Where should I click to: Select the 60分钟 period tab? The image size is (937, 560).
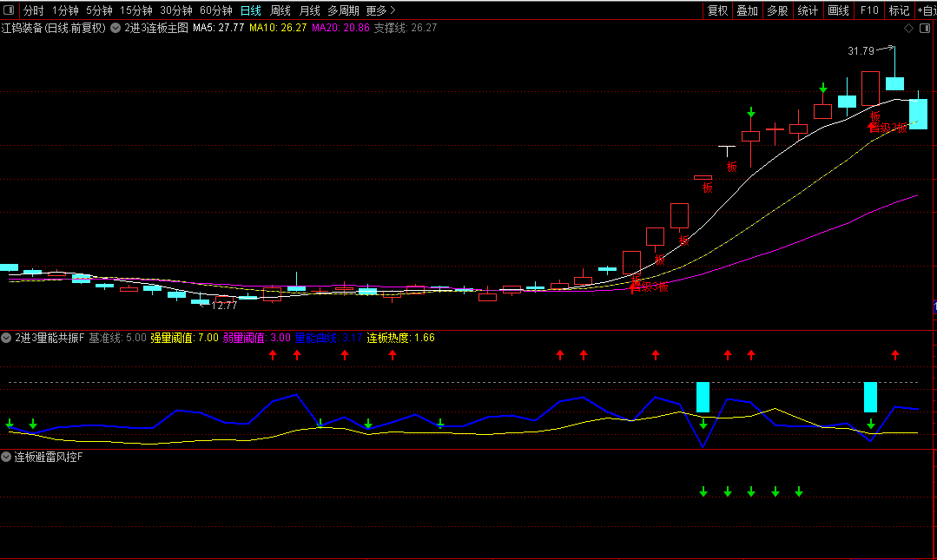coord(216,10)
